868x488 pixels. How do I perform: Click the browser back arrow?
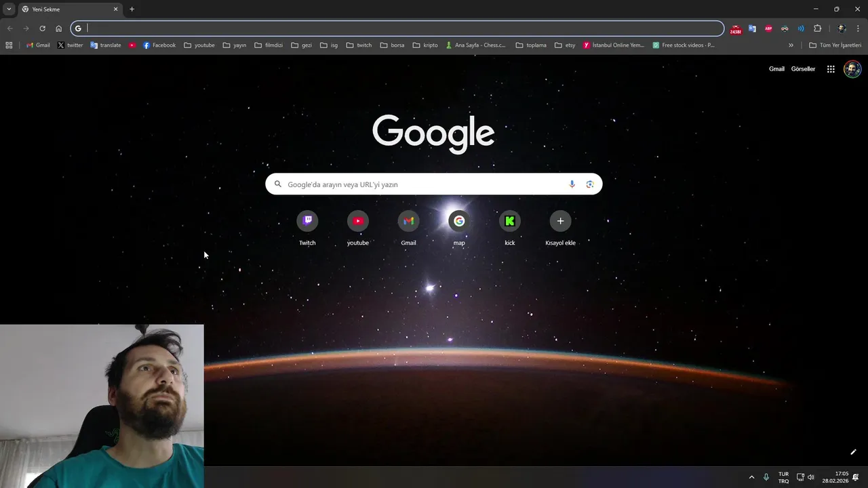tap(9, 28)
